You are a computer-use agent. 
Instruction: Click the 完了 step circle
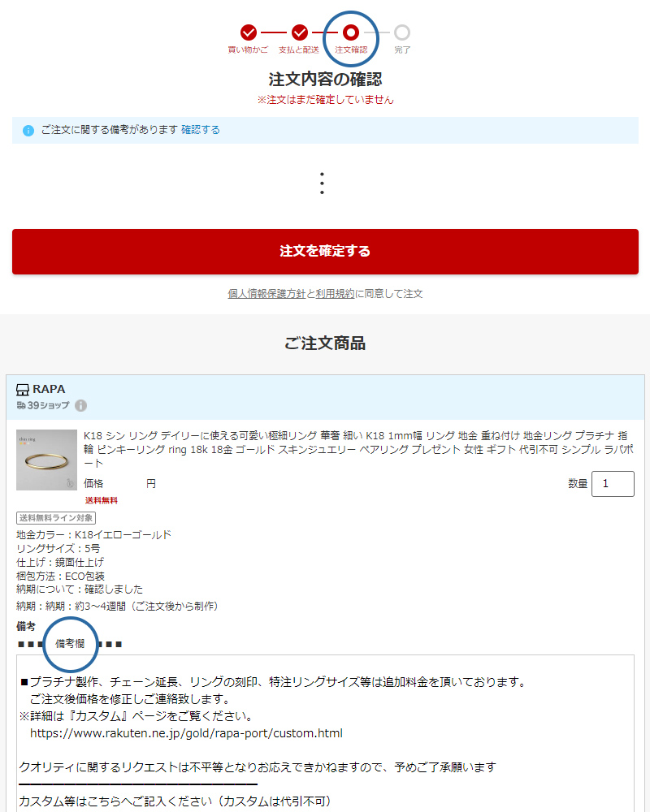pos(401,32)
